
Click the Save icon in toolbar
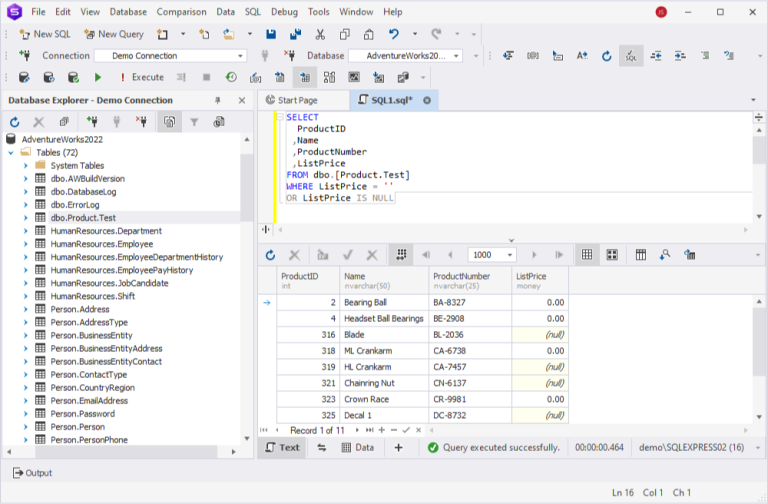270,34
